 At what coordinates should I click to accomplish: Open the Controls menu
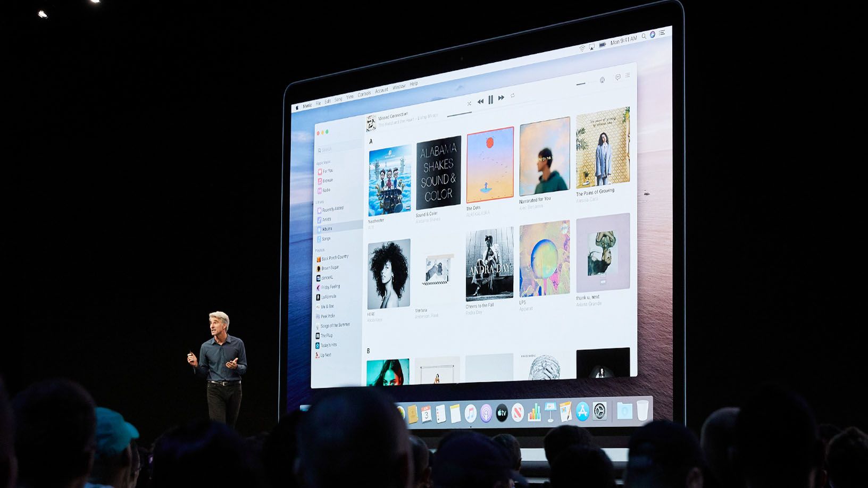pos(364,94)
